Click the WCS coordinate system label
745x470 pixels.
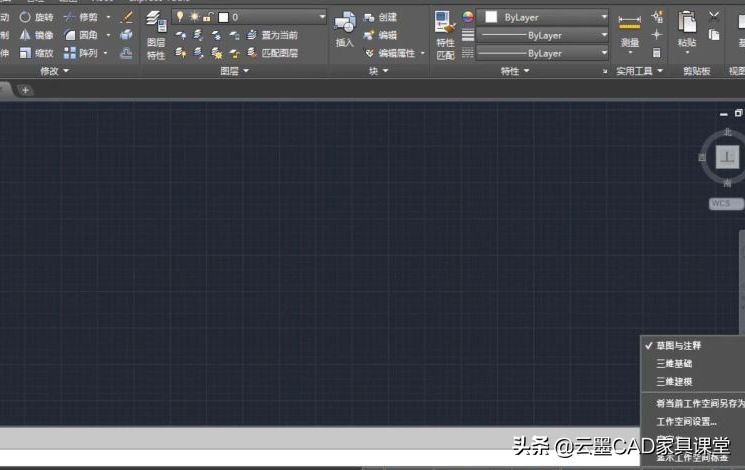(720, 203)
